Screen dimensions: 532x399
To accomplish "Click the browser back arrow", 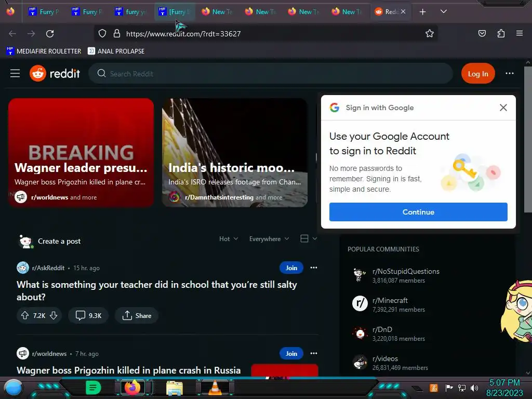I will 12,34.
